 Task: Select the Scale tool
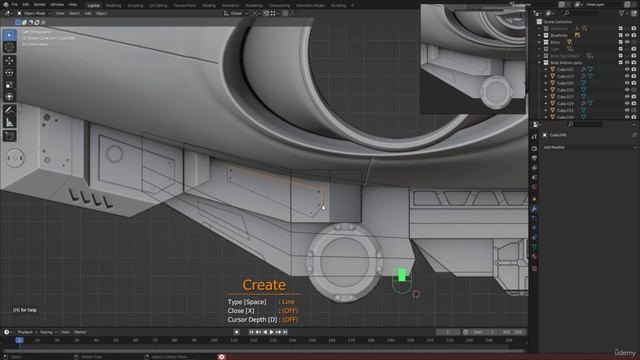9,85
